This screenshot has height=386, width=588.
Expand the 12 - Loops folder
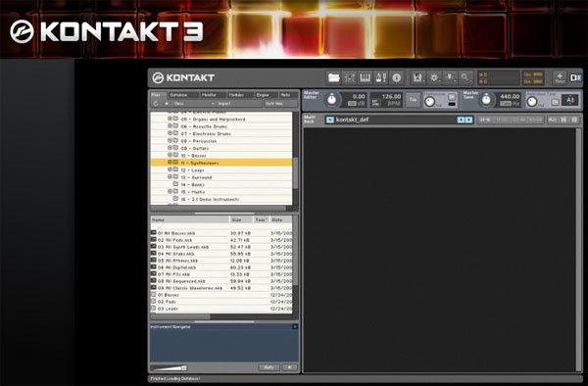click(170, 169)
